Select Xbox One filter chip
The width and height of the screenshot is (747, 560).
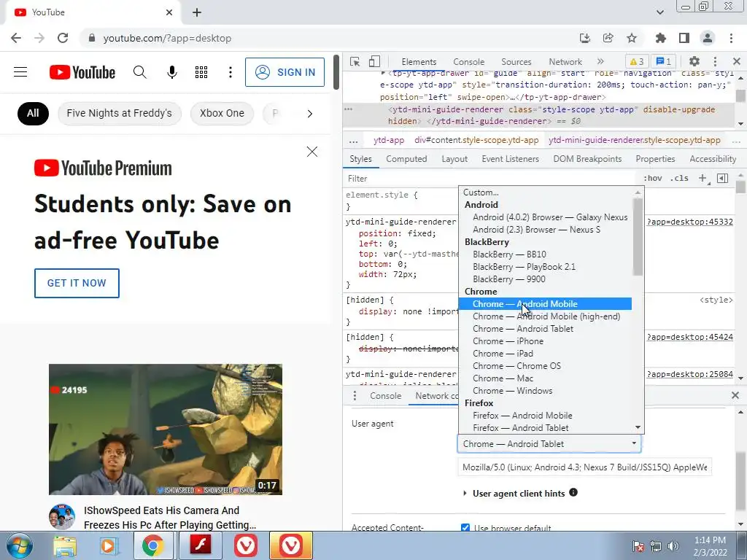pos(222,113)
